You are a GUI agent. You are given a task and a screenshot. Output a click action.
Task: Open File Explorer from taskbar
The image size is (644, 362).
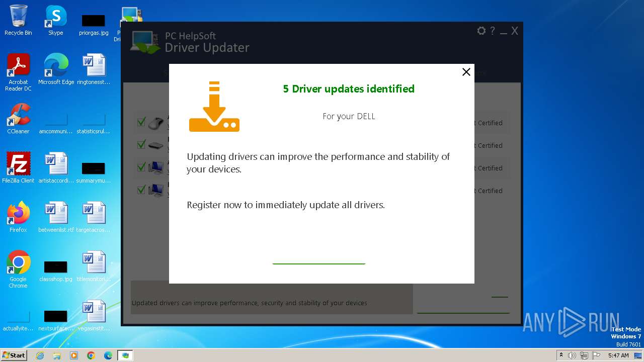57,355
